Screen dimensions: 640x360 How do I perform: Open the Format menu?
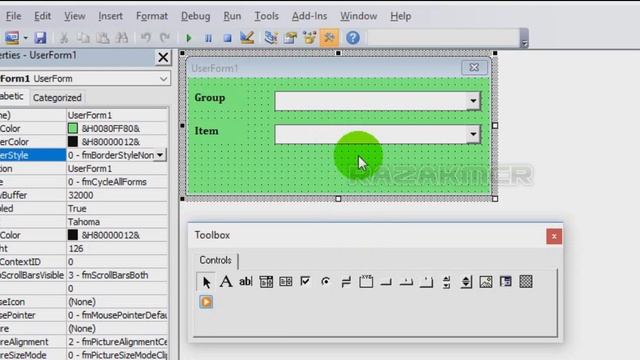[152, 16]
